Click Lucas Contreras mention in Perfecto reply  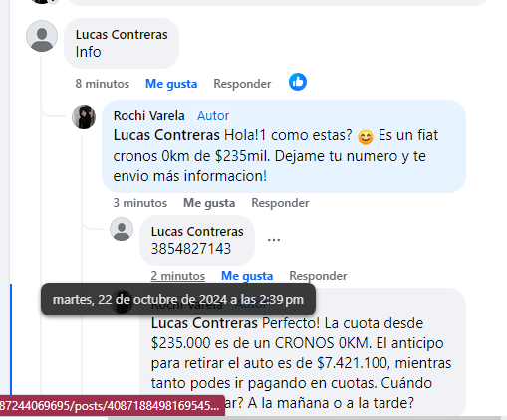click(x=204, y=323)
